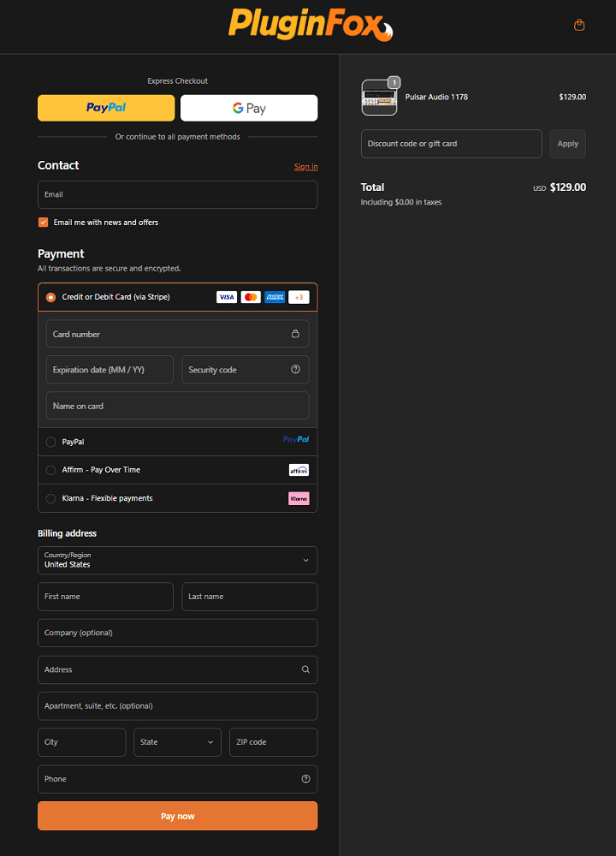Click the Sign in link
Viewport: 616px width, 856px height.
point(305,167)
